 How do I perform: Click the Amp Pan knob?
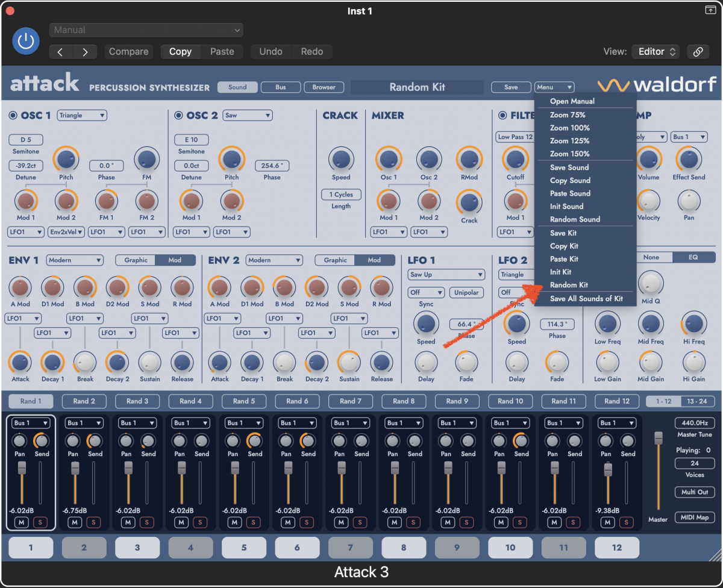[689, 201]
